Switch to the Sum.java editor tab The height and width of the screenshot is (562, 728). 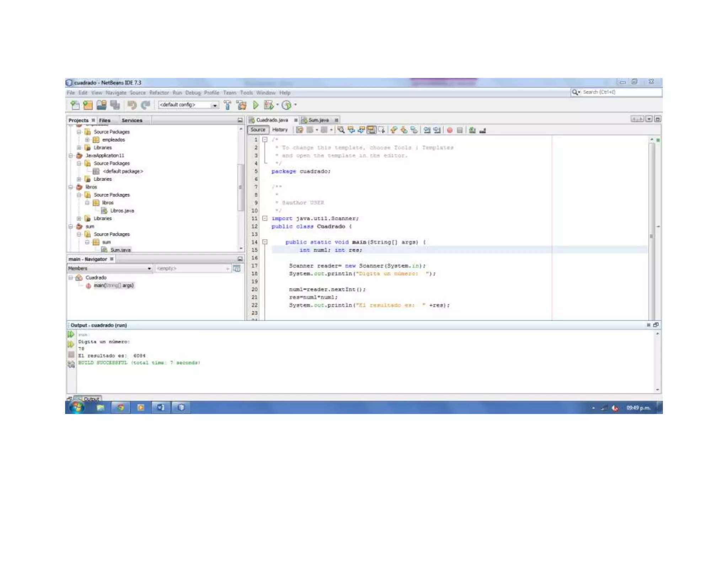[x=318, y=120]
